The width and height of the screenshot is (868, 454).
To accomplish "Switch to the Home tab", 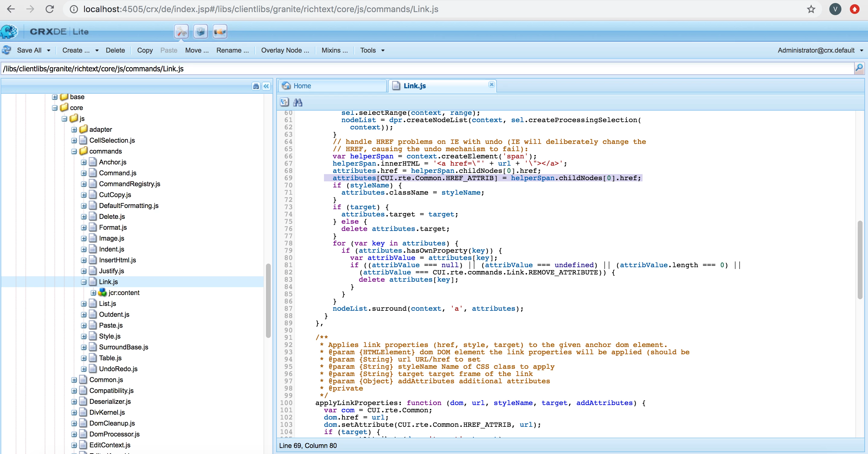I will [302, 86].
